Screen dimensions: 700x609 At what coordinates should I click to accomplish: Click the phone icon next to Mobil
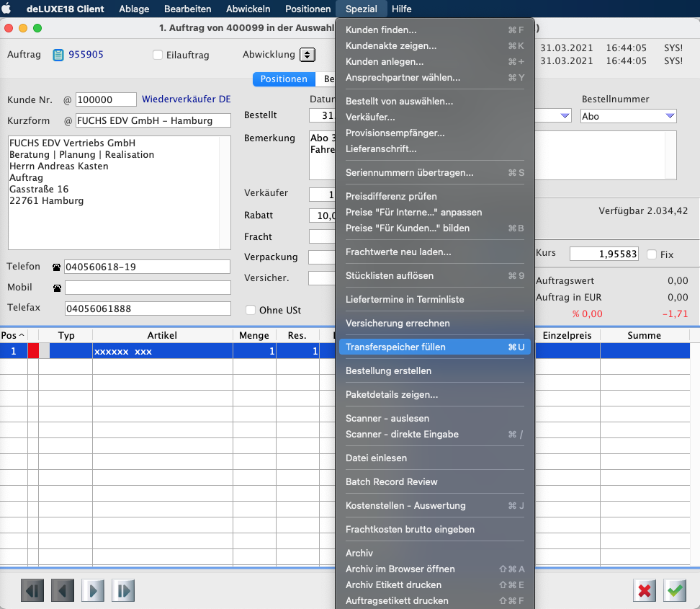click(57, 288)
